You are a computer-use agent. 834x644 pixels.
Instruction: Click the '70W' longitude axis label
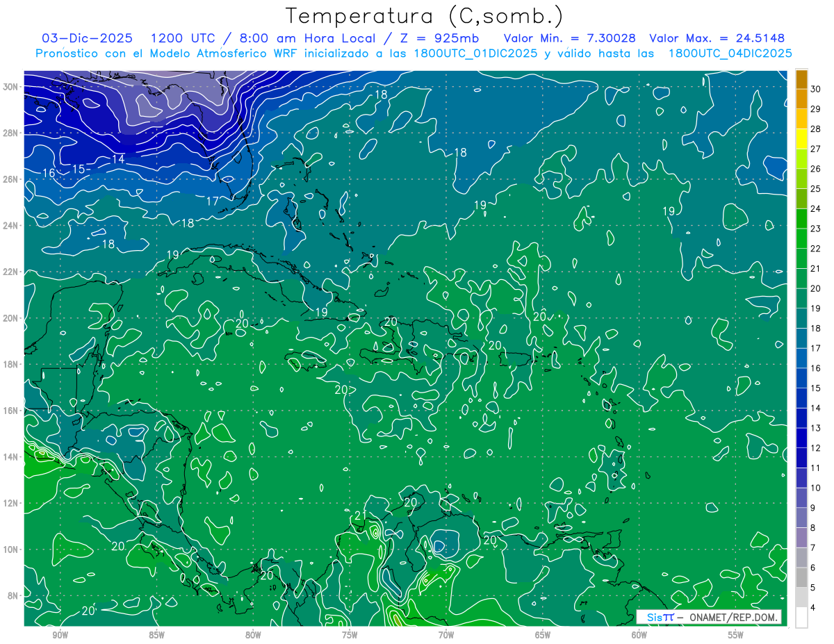pyautogui.click(x=446, y=635)
